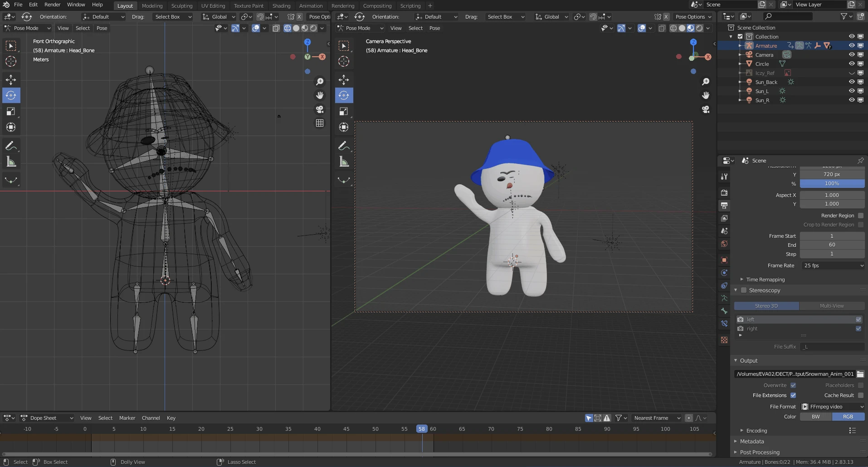Open Pose Mode dropdown in left viewport
The height and width of the screenshot is (467, 868).
tap(27, 28)
